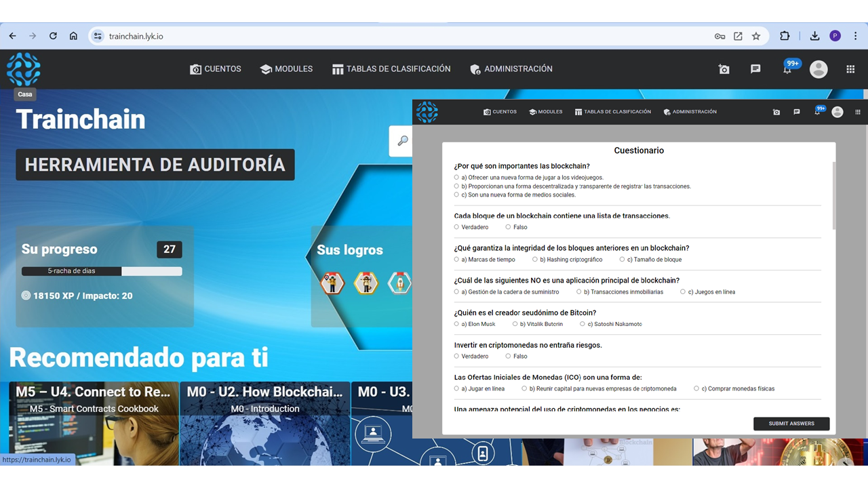
Task: Bookmark this page with the star icon
Action: tap(756, 36)
